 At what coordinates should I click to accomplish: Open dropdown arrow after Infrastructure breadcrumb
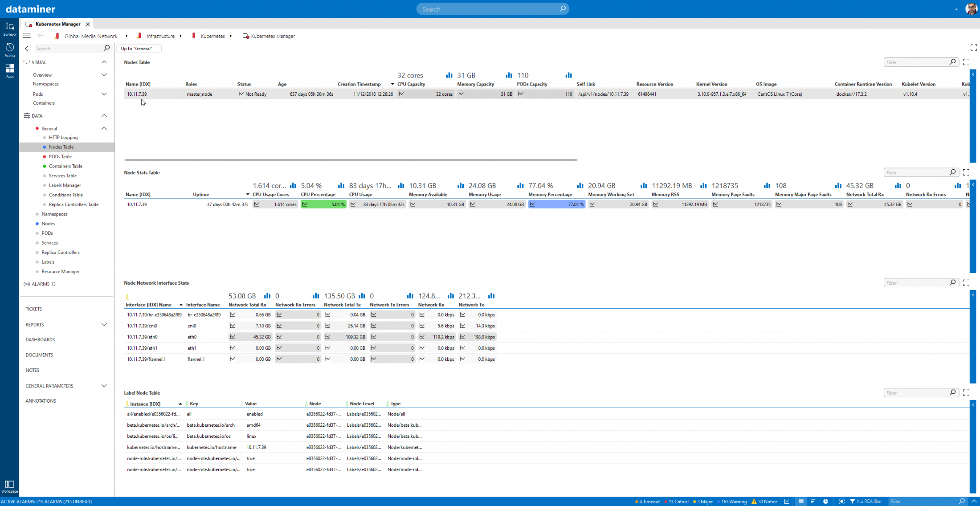point(180,36)
